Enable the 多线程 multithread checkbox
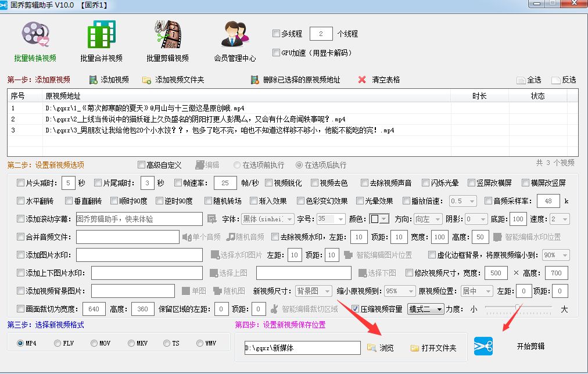588x374 pixels. pos(277,33)
